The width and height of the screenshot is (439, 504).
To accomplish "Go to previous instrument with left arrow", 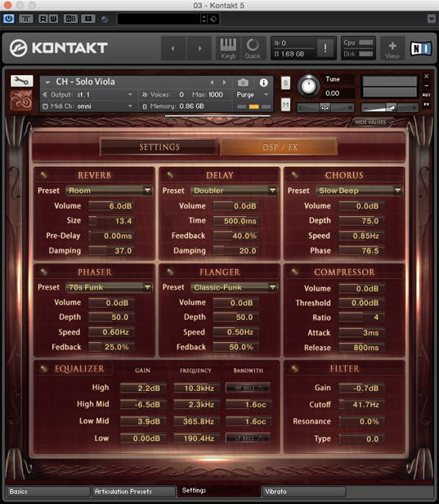I will (173, 48).
